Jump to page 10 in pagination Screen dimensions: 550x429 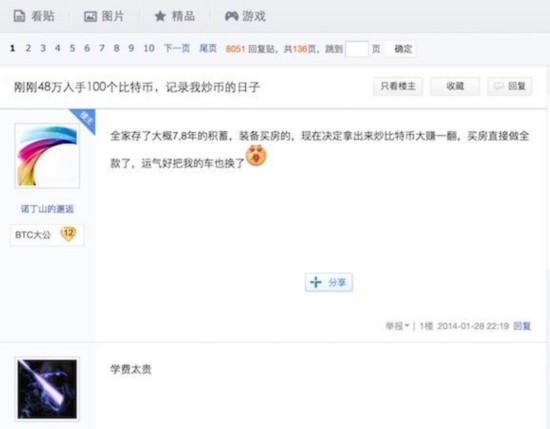(149, 48)
